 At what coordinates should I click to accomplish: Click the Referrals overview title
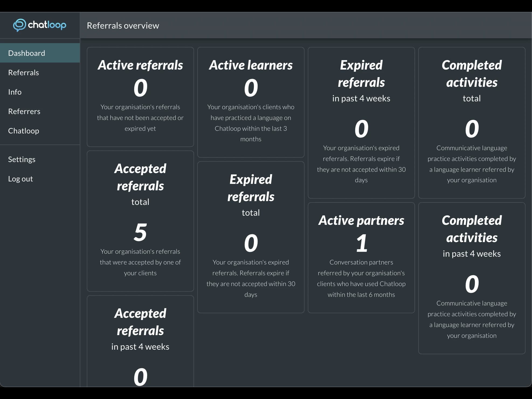pyautogui.click(x=123, y=25)
